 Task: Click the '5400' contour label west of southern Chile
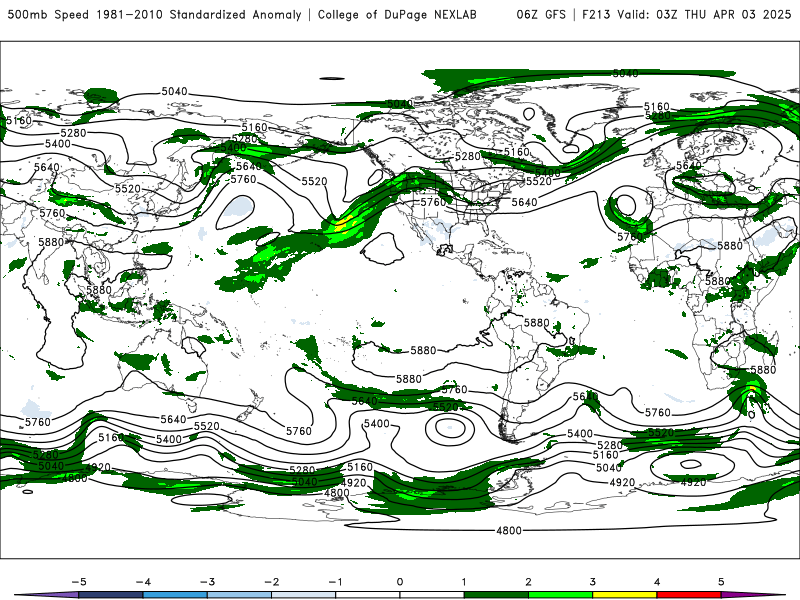pyautogui.click(x=377, y=423)
